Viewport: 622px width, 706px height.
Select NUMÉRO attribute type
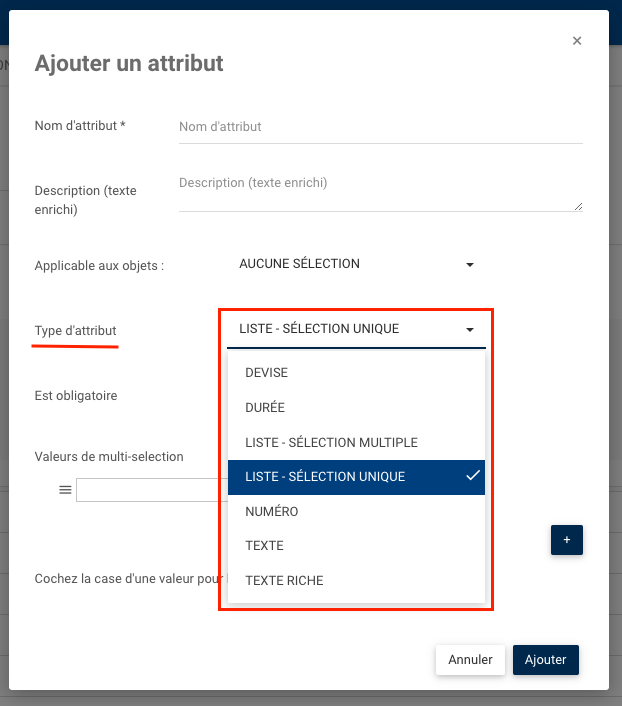click(x=272, y=511)
